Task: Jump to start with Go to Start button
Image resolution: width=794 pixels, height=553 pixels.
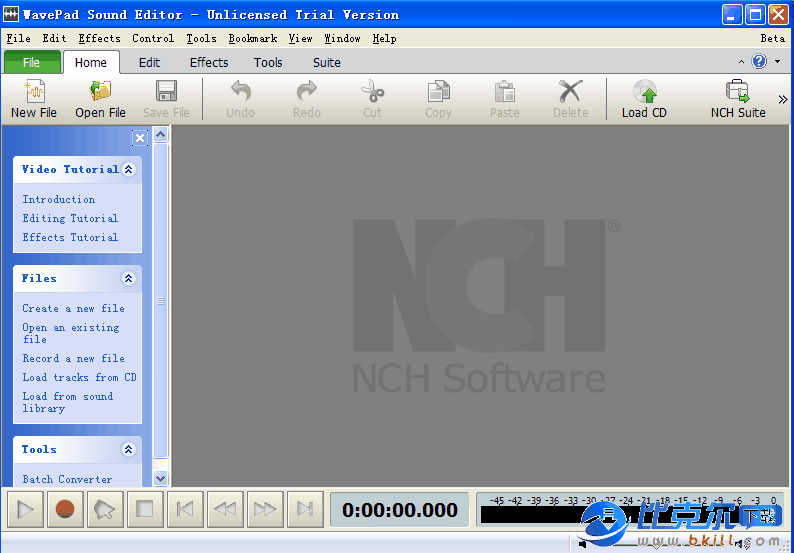Action: [185, 509]
